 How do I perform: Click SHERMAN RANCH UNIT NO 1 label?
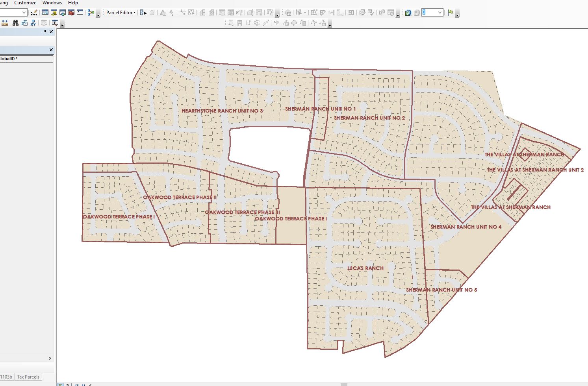(x=320, y=109)
